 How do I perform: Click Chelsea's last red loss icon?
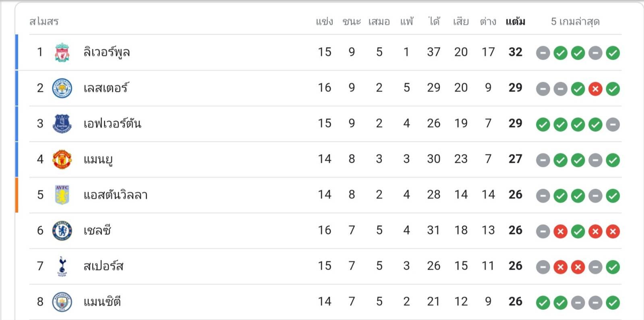(x=613, y=231)
